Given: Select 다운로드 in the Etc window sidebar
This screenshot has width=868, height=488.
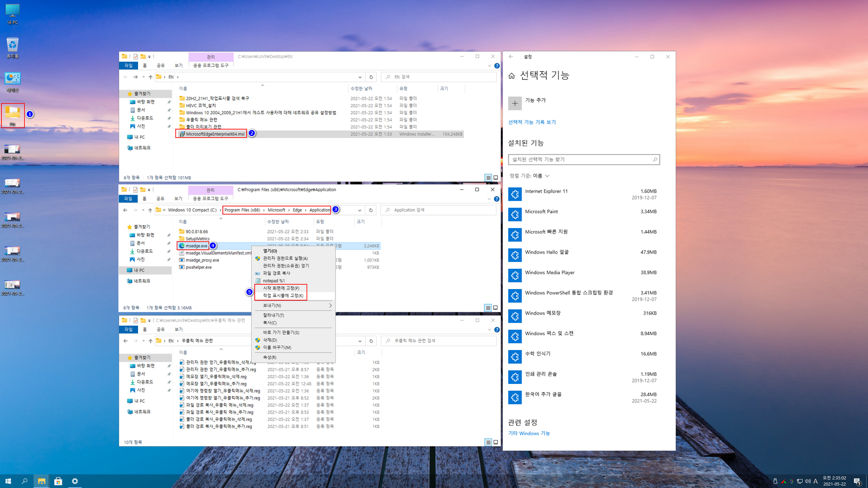Looking at the screenshot, I should [145, 118].
